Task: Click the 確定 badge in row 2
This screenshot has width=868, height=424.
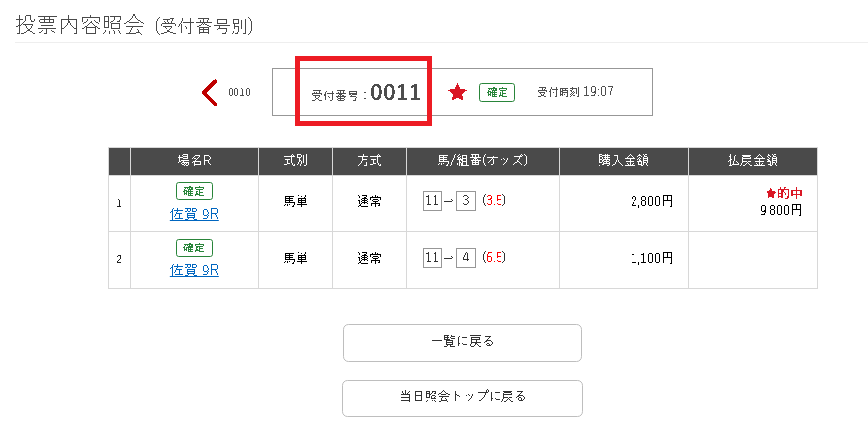Action: [194, 247]
